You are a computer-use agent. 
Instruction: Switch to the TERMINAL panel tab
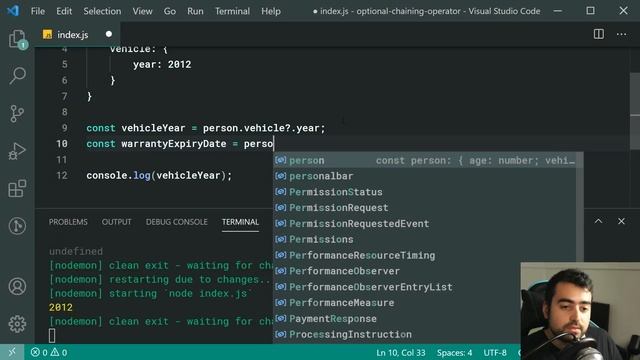[240, 222]
